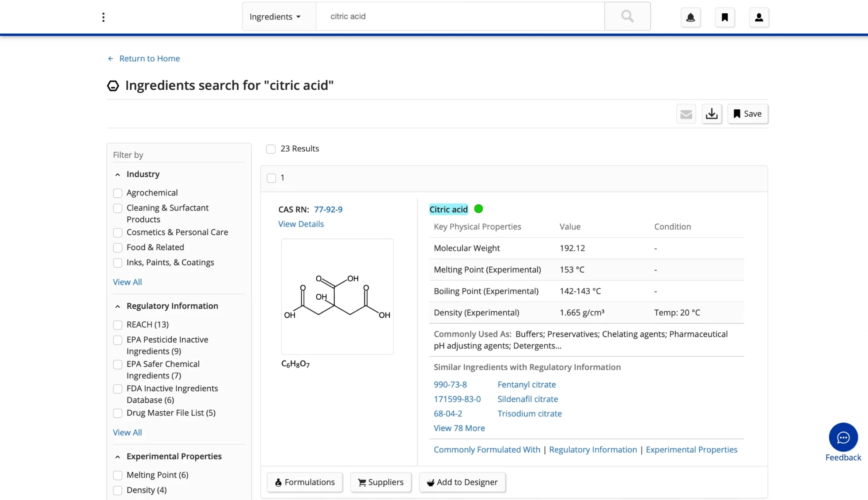Check the Food & Related filter

[x=118, y=248]
